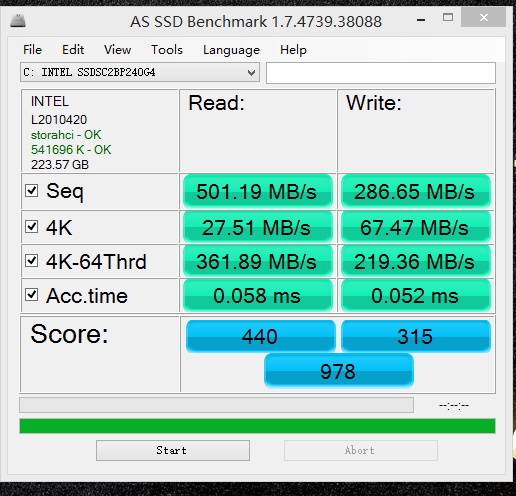Select the C: INTEL SSDSC2BP240G4 drive combo box
This screenshot has width=516, height=496.
140,72
